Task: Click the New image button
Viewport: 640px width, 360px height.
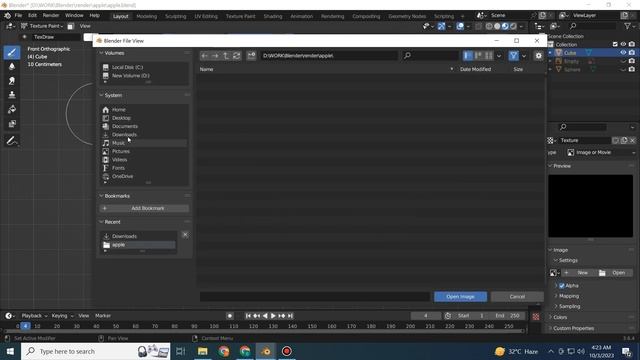Action: tap(579, 273)
